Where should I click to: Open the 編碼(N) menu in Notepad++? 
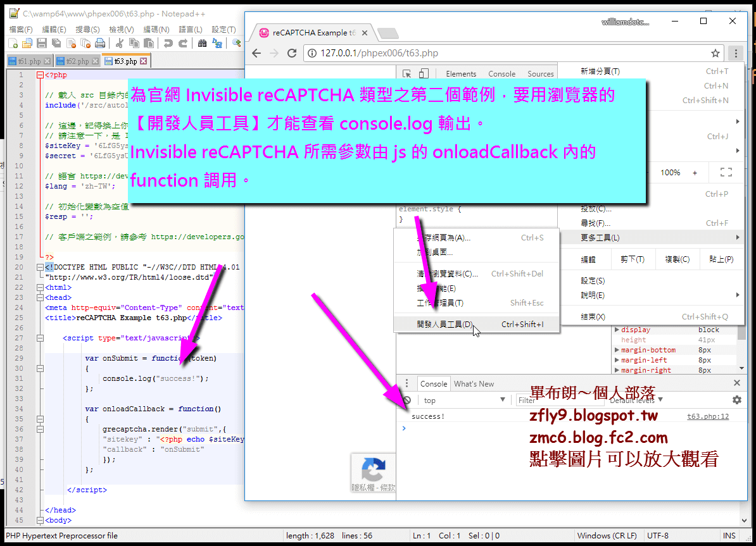(x=156, y=29)
